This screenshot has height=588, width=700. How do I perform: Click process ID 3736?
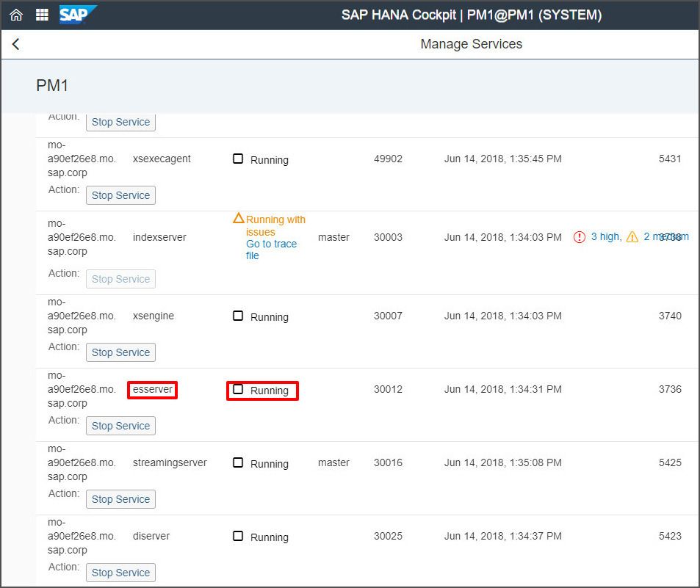(x=670, y=390)
